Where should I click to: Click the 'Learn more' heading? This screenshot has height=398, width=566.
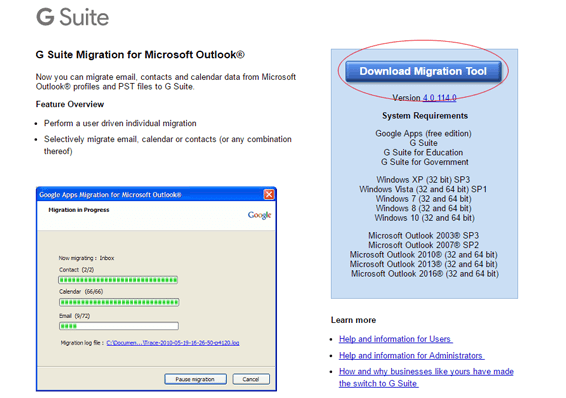(353, 320)
